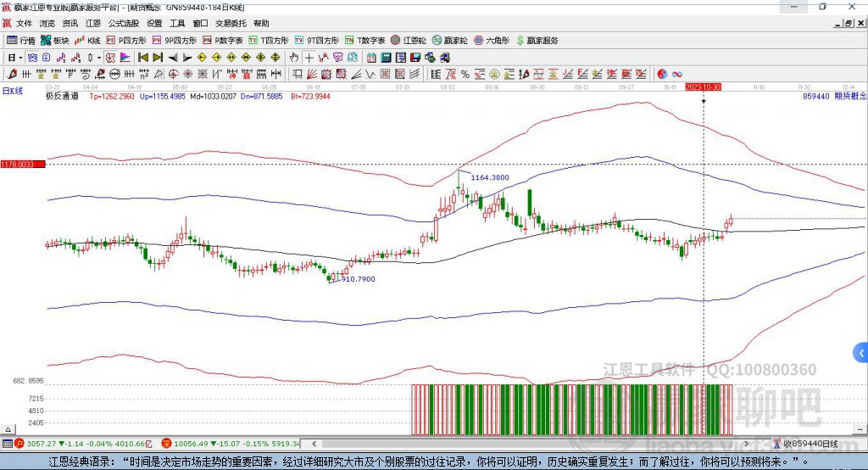Click the bottom-left up triangle button

(8, 429)
